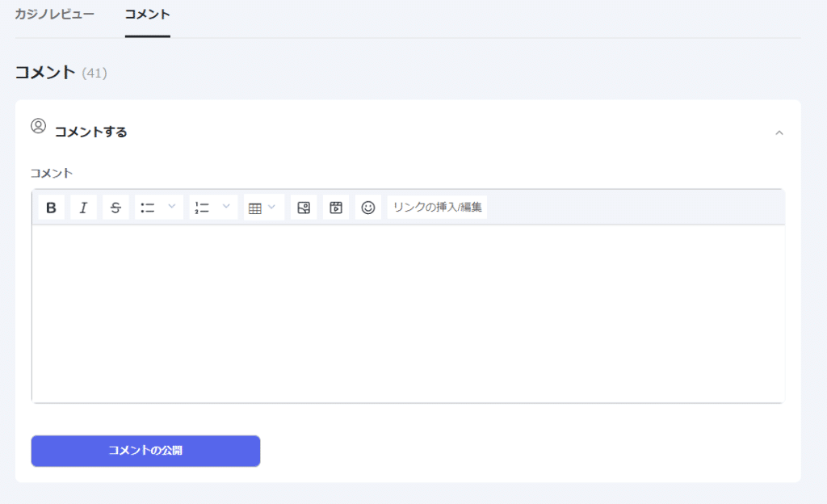Image resolution: width=827 pixels, height=504 pixels.
Task: Click inside the comment text area
Action: tap(408, 313)
